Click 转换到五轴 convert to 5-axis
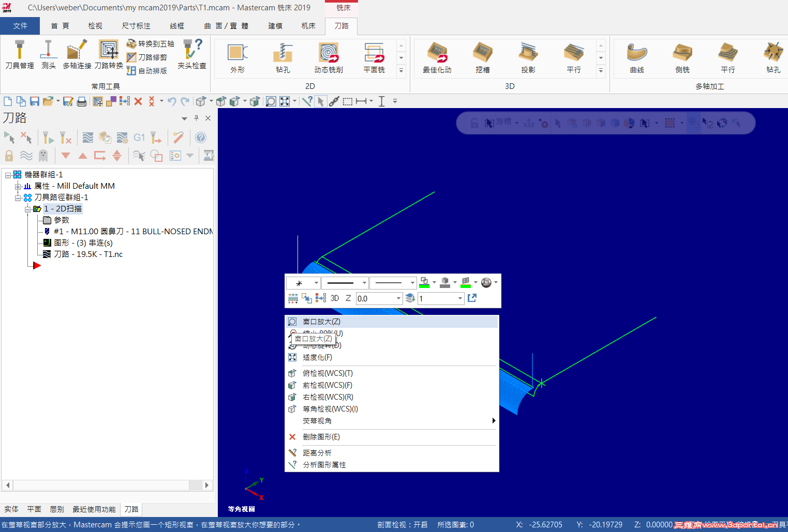This screenshot has width=788, height=532. pyautogui.click(x=151, y=44)
